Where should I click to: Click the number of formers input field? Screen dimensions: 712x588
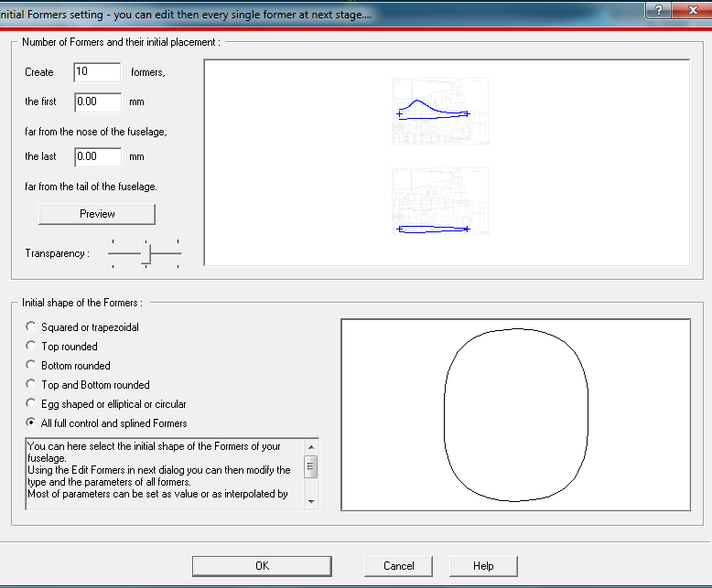[x=97, y=72]
